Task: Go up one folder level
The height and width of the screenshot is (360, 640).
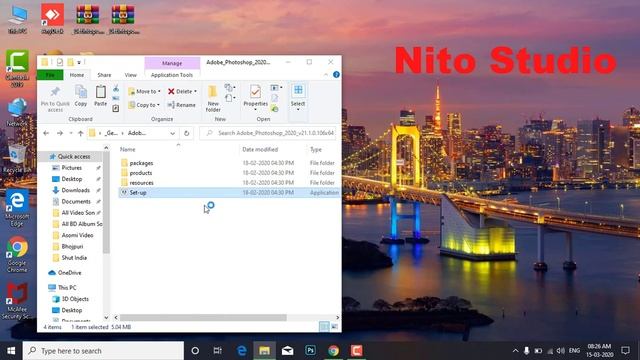Action: 80,133
